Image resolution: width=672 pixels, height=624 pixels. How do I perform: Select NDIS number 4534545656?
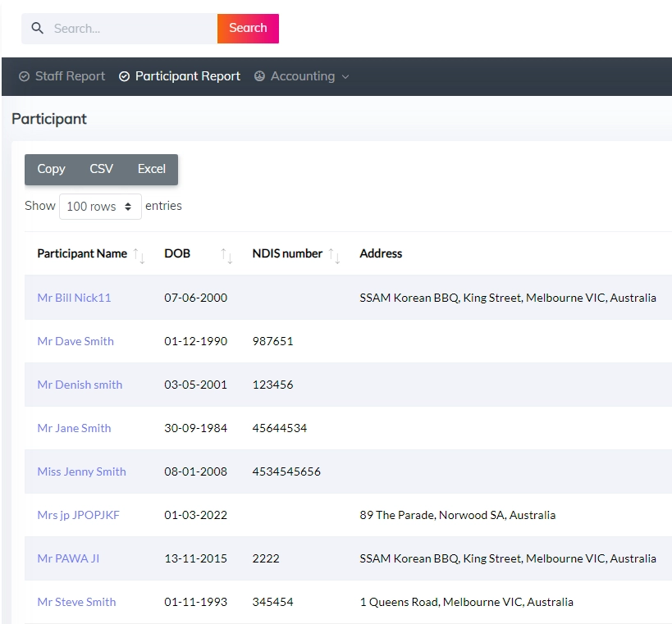point(286,471)
